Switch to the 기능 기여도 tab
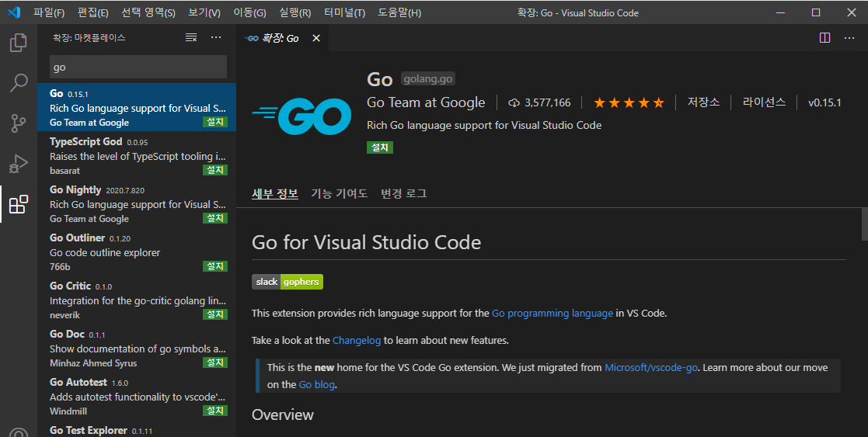Screen dimensions: 868x437 (340, 193)
